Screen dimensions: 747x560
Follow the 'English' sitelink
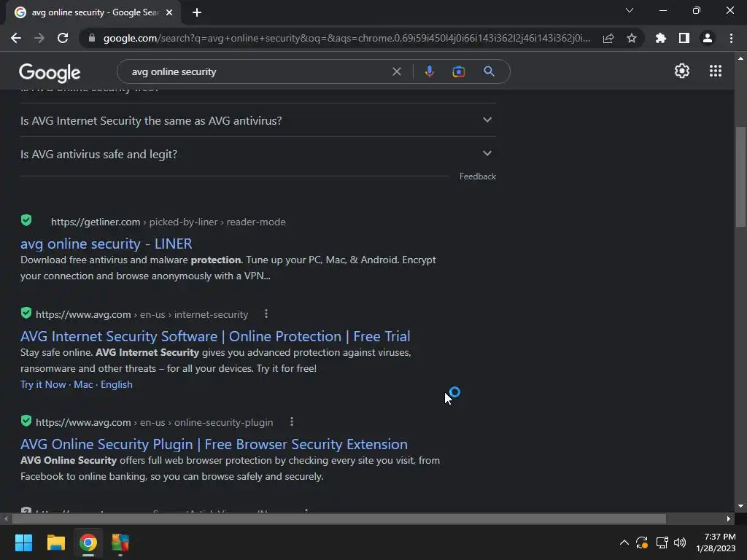[x=116, y=384]
